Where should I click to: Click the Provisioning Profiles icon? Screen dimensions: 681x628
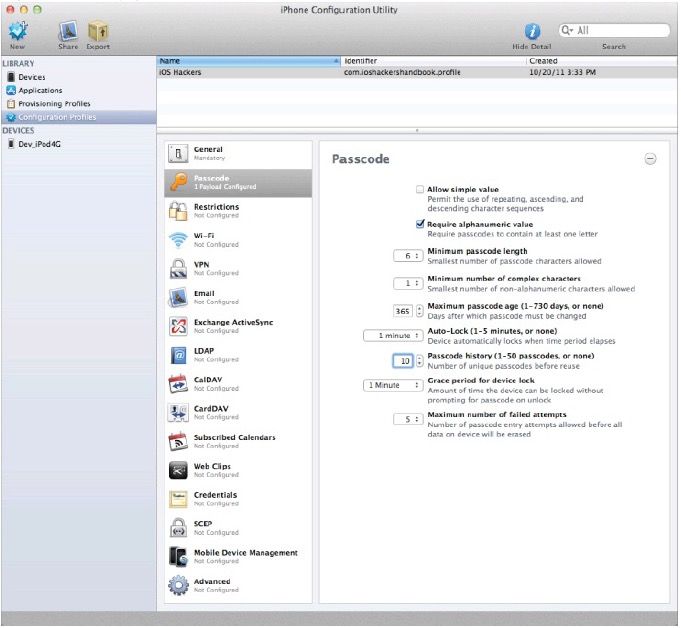pyautogui.click(x=11, y=104)
